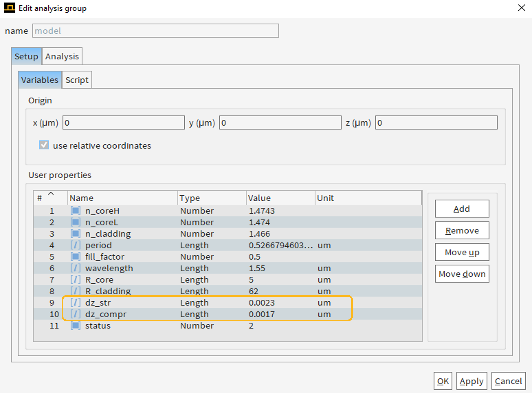Screen dimensions: 532x393
Task: Click the x (µm) origin field
Action: pyautogui.click(x=124, y=123)
